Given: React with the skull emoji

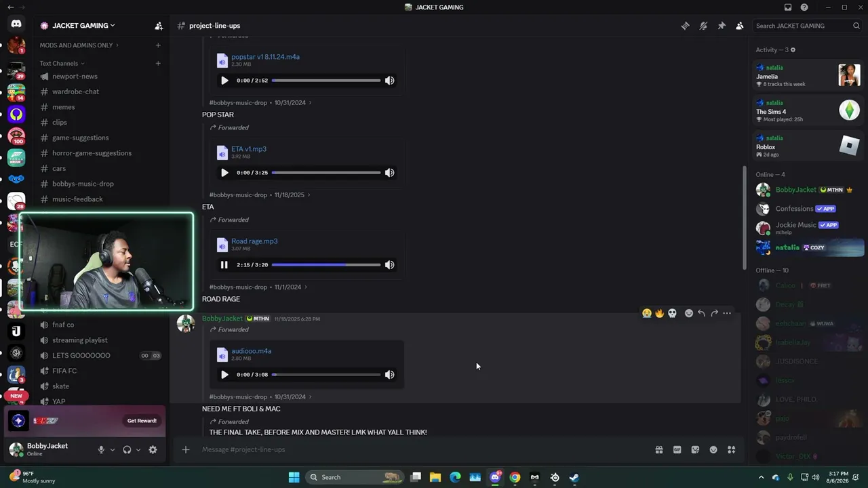Looking at the screenshot, I should click(x=672, y=313).
